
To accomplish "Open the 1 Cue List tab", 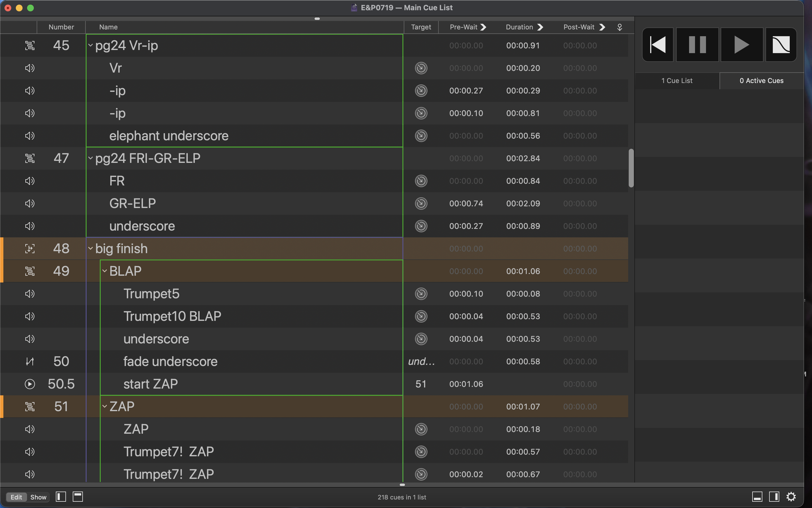I will pos(677,81).
